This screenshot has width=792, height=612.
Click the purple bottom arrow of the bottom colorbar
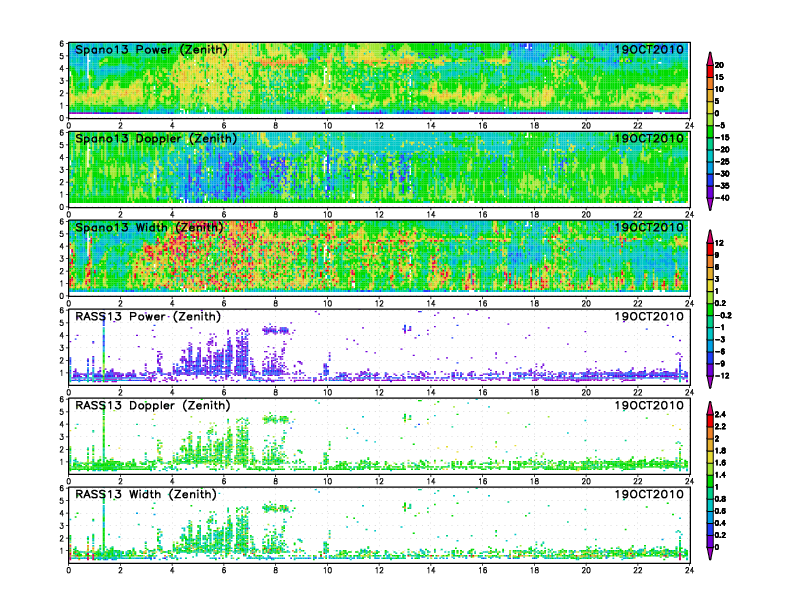pyautogui.click(x=710, y=553)
